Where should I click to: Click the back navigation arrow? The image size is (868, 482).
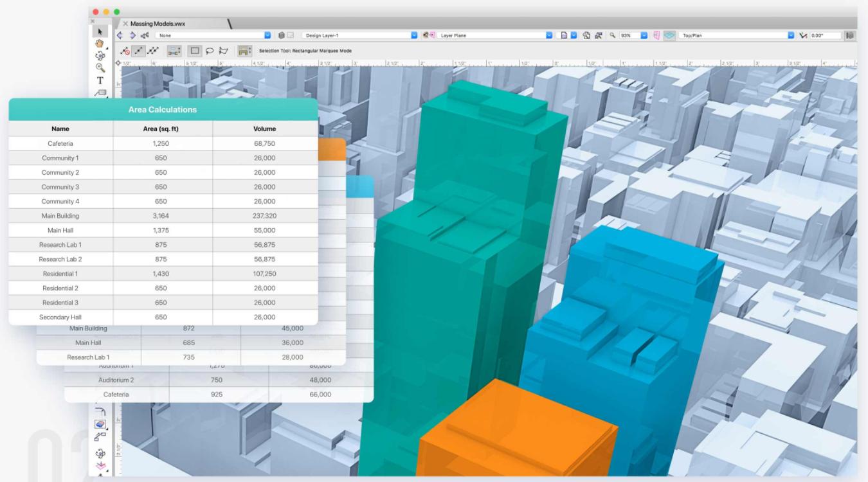[x=120, y=35]
